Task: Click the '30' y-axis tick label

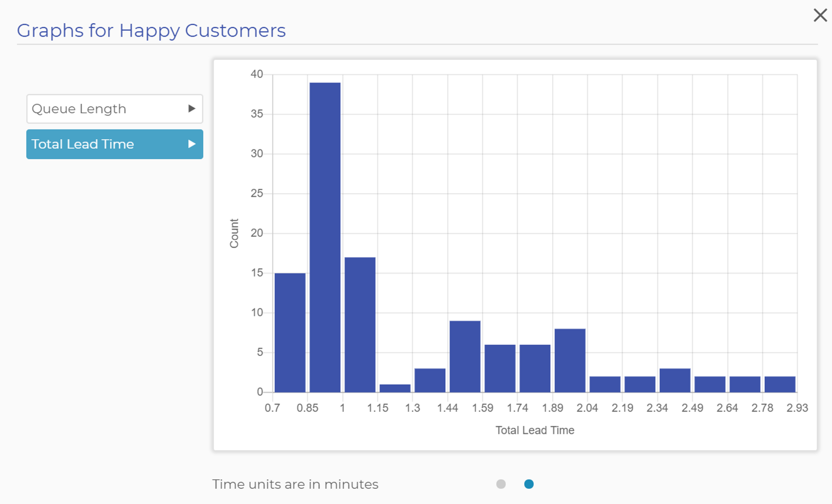Action: click(257, 154)
